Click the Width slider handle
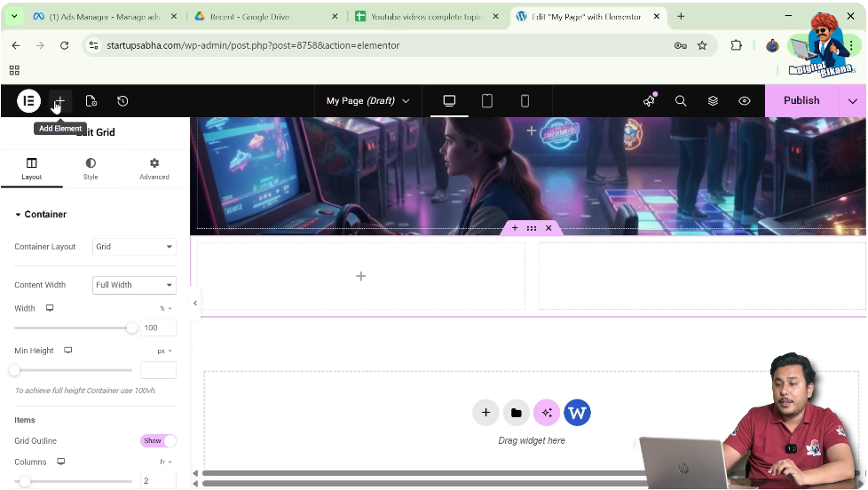Screen dimensions: 868x490 pos(132,328)
